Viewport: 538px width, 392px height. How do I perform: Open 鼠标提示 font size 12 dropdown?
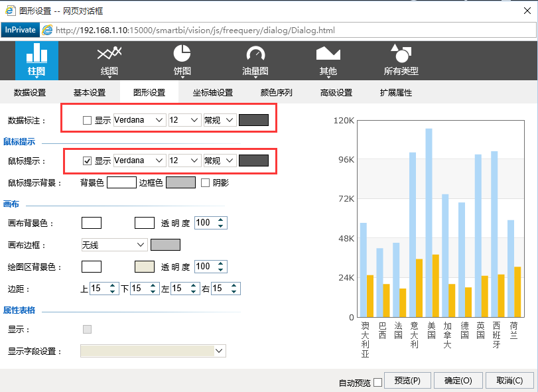(x=184, y=161)
